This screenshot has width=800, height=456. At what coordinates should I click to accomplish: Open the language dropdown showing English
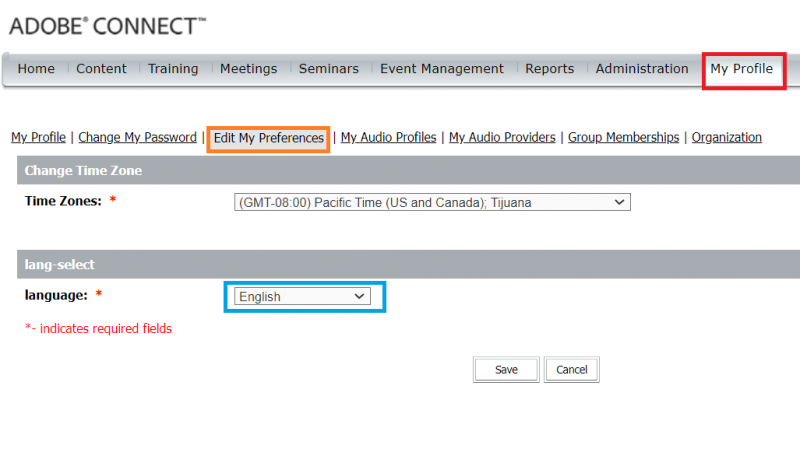tap(302, 296)
